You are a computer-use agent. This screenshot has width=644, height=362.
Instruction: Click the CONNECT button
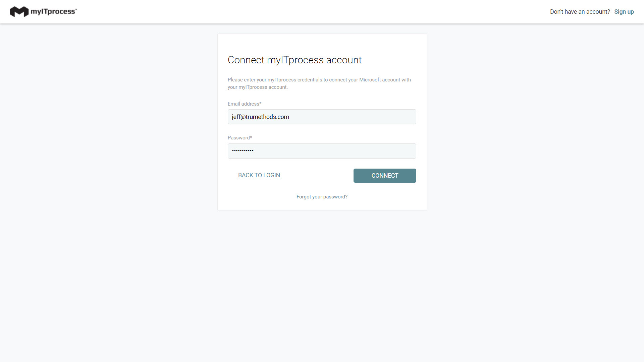tap(385, 176)
